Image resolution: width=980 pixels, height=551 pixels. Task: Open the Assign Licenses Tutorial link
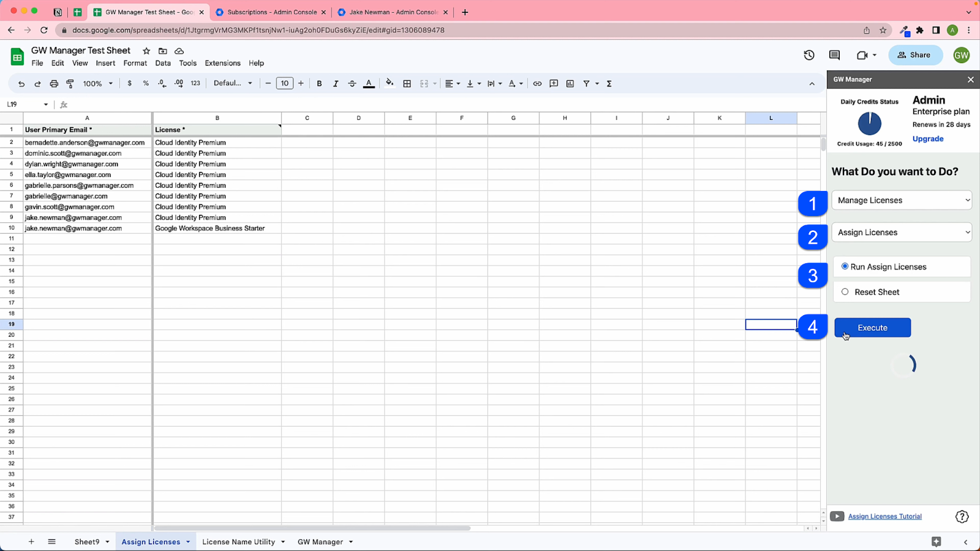click(x=884, y=517)
